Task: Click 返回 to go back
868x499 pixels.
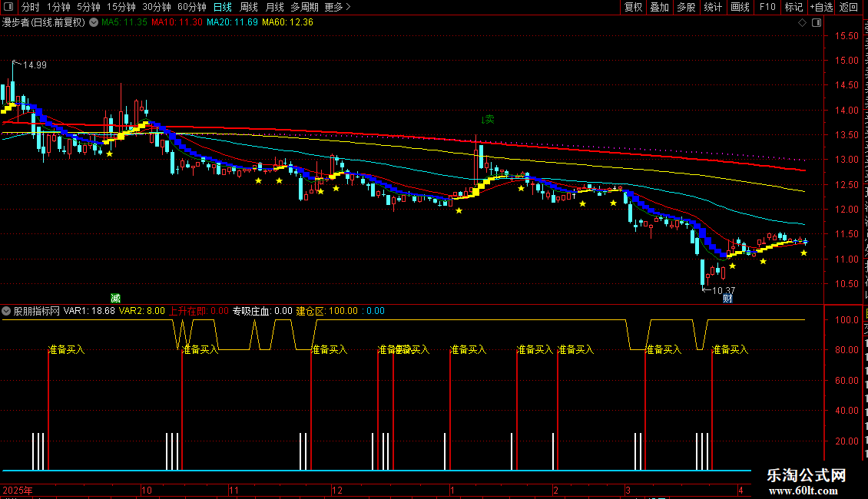Action: (848, 7)
